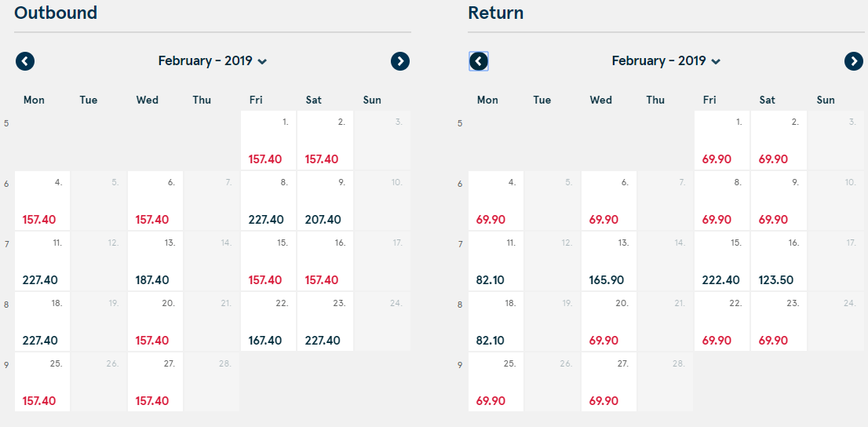Choose Return February 11 priced 82.10
The width and height of the screenshot is (868, 427).
[x=496, y=261]
